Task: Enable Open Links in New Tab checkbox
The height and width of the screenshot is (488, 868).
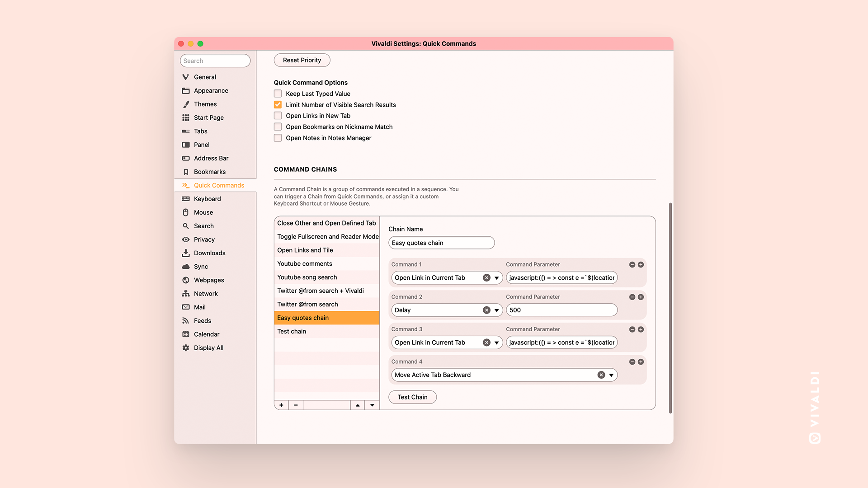Action: click(278, 116)
